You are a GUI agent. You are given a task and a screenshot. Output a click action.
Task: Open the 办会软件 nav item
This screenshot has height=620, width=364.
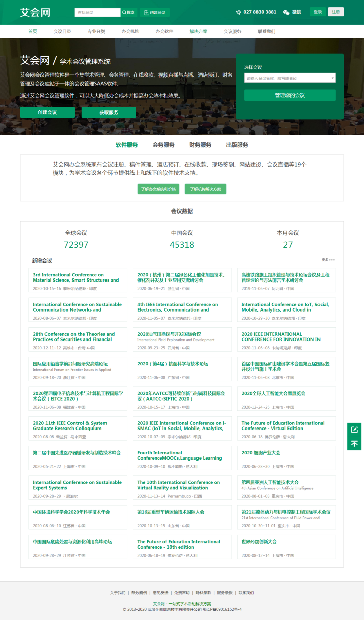(164, 31)
